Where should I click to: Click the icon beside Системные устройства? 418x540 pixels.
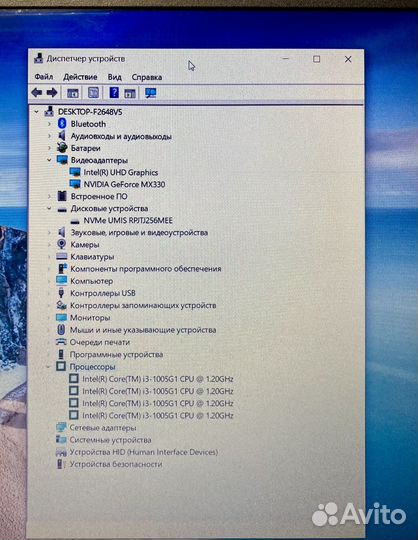pyautogui.click(x=61, y=439)
